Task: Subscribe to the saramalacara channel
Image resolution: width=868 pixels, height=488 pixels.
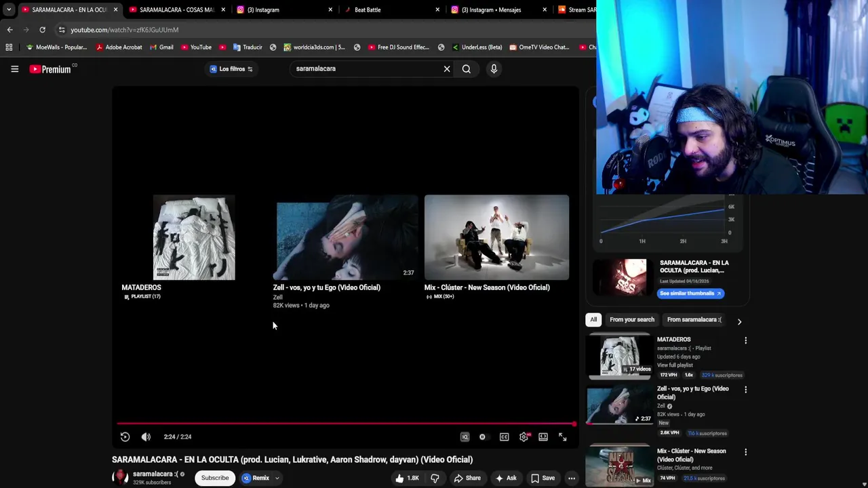Action: click(x=215, y=479)
